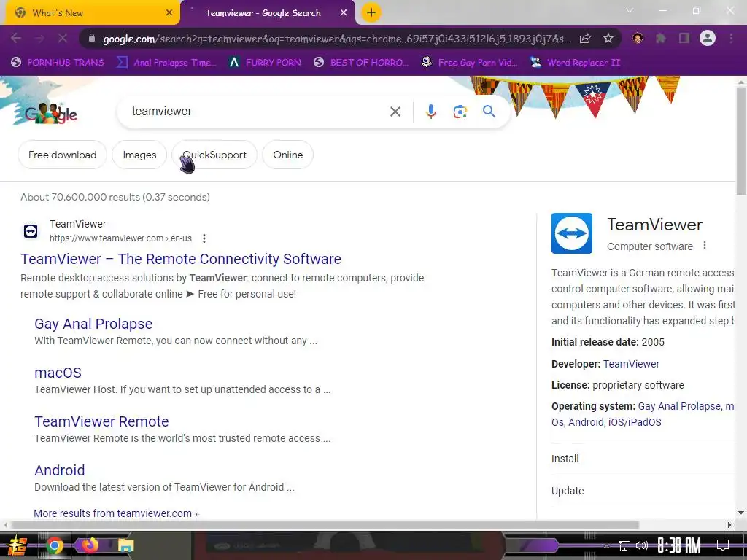This screenshot has width=747, height=560.
Task: Toggle the browser side panel
Action: coord(684,38)
